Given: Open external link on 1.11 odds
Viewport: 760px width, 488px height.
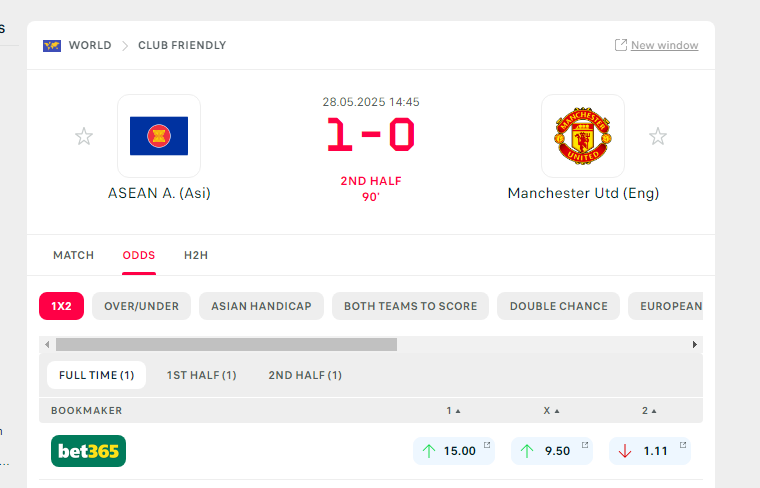Looking at the screenshot, I should [x=683, y=445].
